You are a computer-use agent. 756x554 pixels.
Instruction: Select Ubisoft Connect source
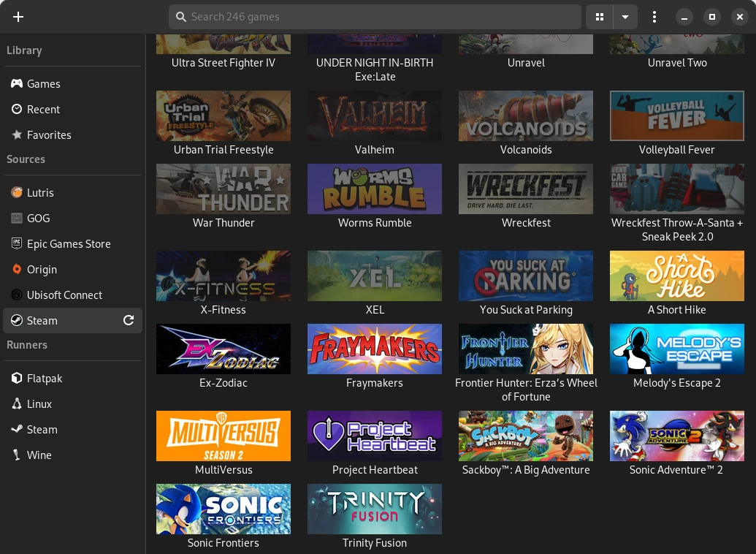click(x=72, y=295)
